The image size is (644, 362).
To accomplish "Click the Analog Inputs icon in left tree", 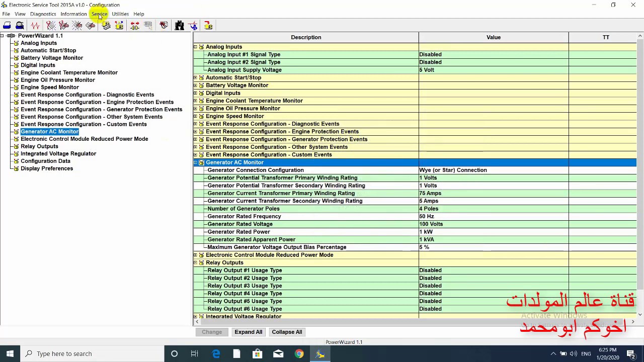I will coord(16,43).
